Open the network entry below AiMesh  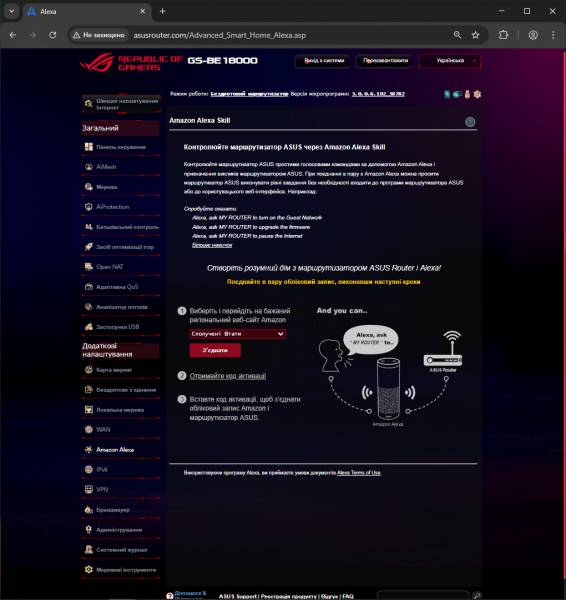121,187
